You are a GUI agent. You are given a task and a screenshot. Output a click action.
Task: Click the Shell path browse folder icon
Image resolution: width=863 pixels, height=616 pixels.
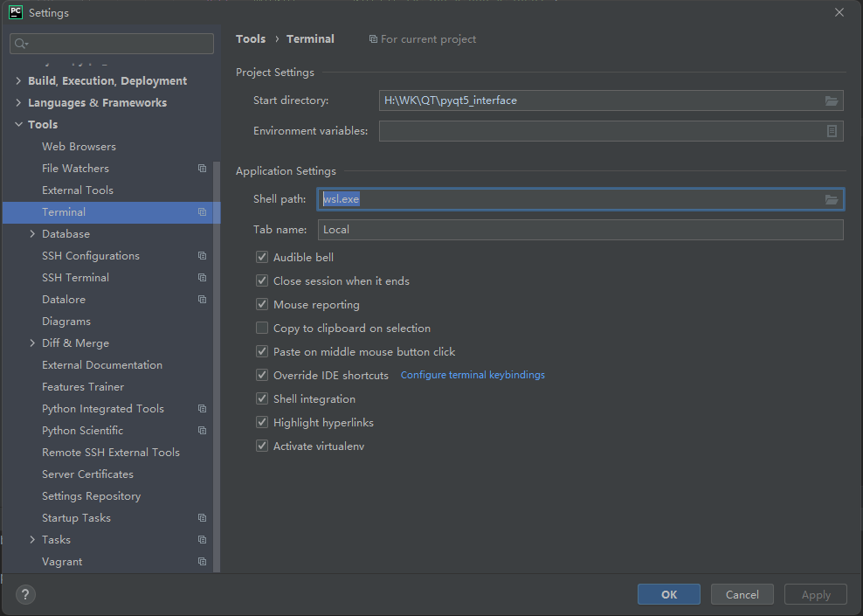point(832,200)
